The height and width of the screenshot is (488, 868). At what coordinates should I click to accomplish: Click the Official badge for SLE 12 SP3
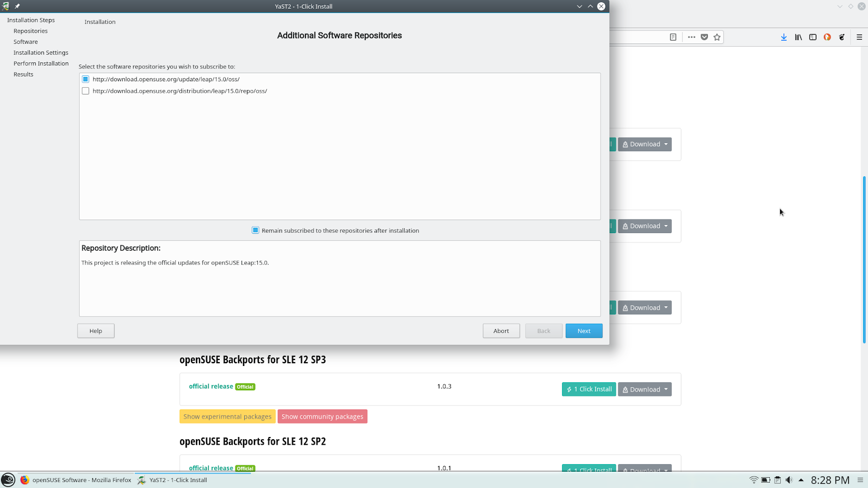pos(245,387)
